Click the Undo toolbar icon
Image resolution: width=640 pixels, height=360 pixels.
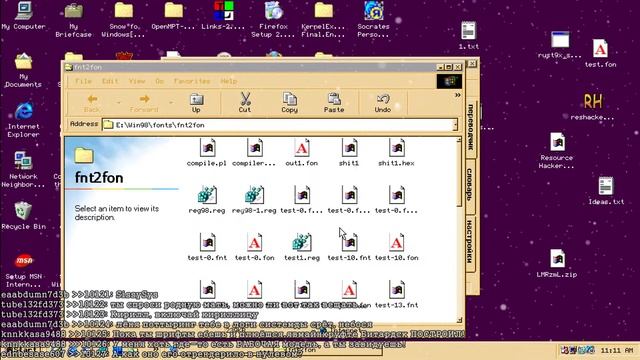tap(382, 102)
